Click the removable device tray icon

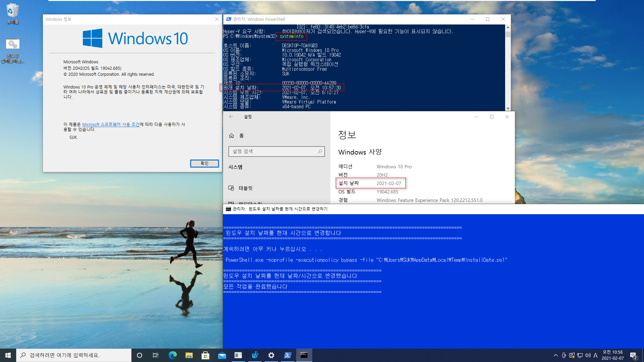(x=564, y=355)
